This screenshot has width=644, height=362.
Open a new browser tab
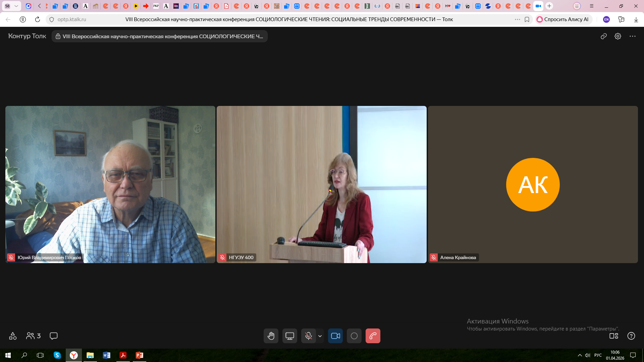(x=549, y=6)
